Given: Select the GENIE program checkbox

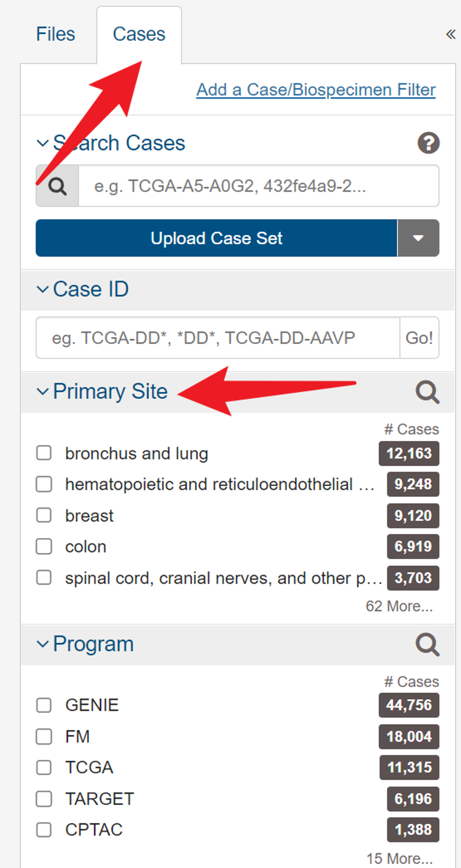Looking at the screenshot, I should click(x=44, y=705).
